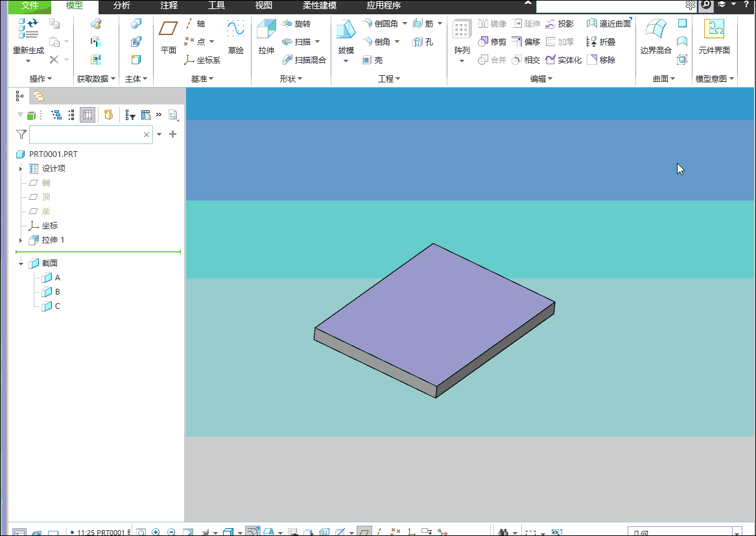Click the 元件界面 component interface icon
The image size is (756, 536).
[x=714, y=30]
